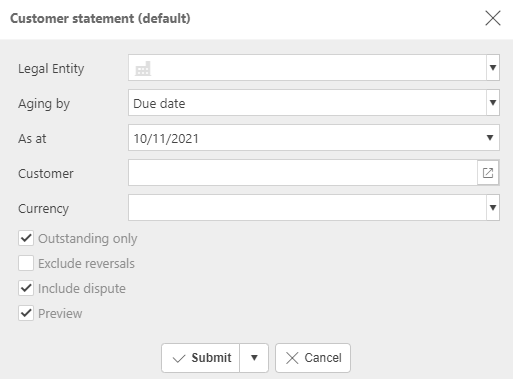The width and height of the screenshot is (513, 379).
Task: Click the X icon on Cancel button
Action: pos(292,358)
